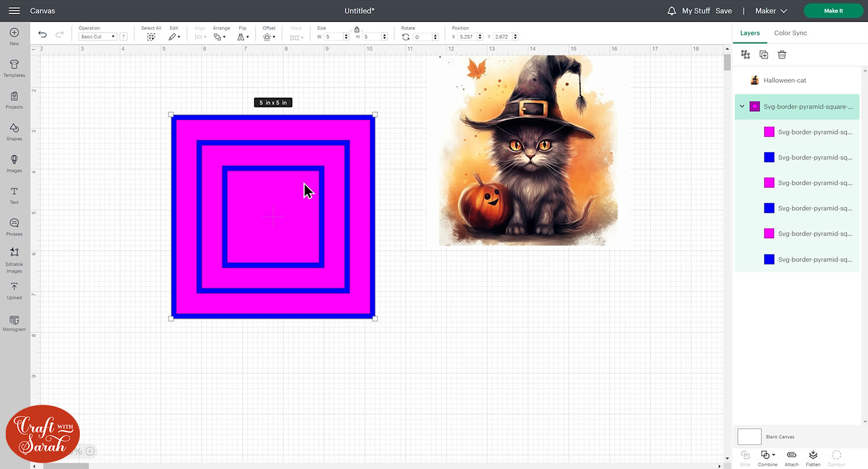Click the Rotate angle input field
The image size is (868, 469).
tap(423, 37)
